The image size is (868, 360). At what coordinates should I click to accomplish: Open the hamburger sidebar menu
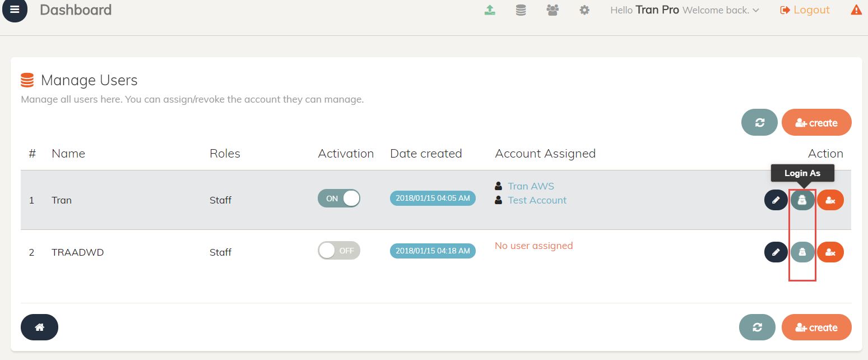point(15,10)
